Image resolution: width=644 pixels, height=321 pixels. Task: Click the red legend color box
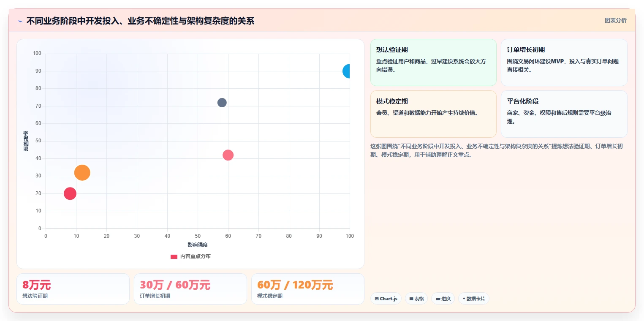174,256
